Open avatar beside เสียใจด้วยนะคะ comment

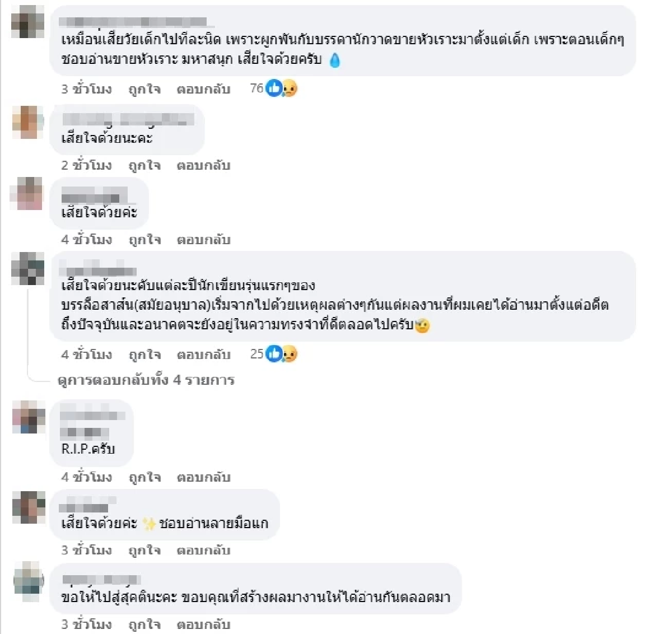coord(28,122)
